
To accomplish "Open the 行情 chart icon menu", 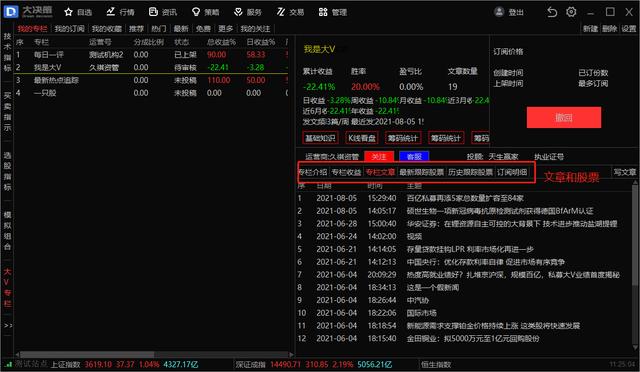I will pos(111,12).
